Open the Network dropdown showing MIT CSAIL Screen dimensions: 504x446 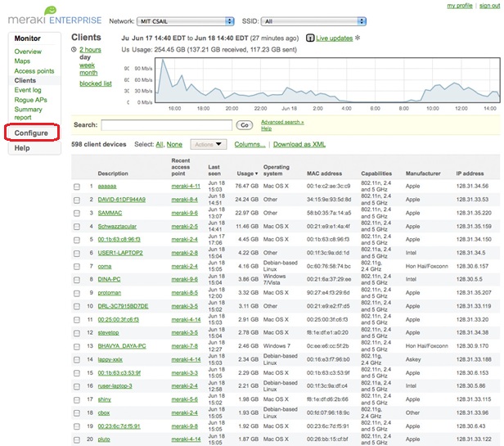point(186,21)
